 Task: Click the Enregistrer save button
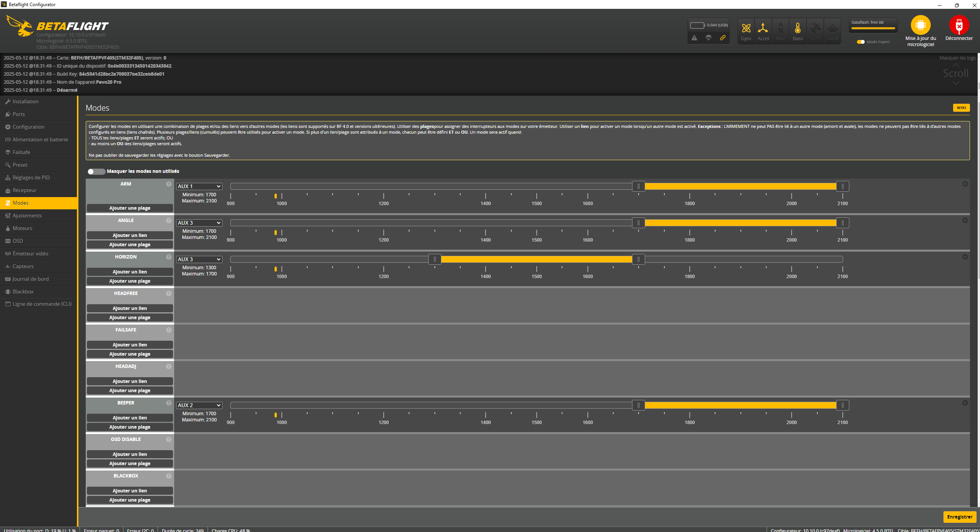pos(959,517)
